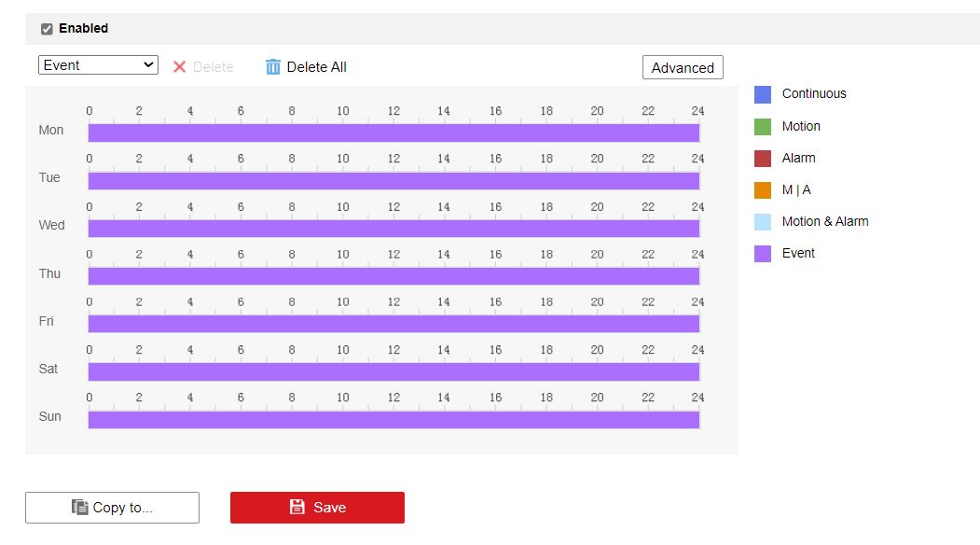980x545 pixels.
Task: Open the Advanced settings button
Action: pyautogui.click(x=683, y=68)
